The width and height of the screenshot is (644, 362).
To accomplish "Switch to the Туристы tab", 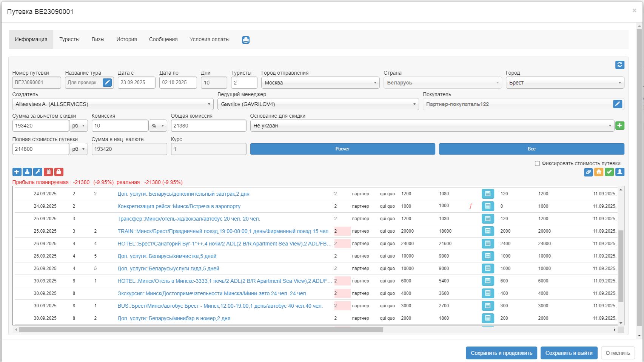I will coord(69,39).
